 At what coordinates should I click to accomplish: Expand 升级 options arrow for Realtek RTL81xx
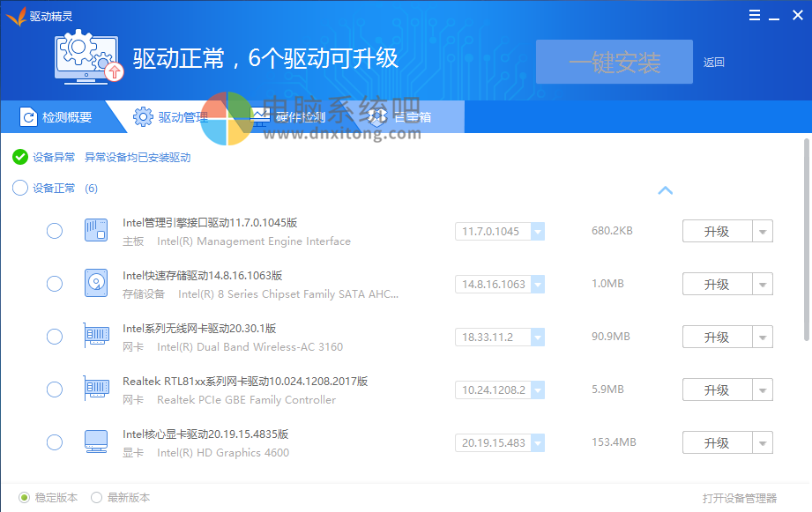763,390
